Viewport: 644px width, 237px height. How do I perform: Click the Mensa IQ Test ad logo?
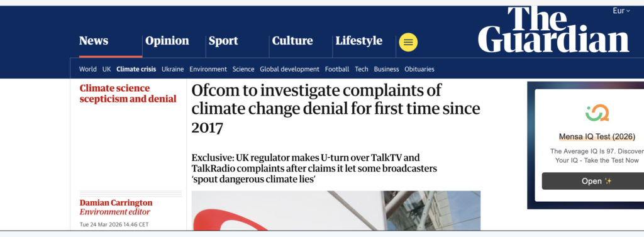[597, 113]
